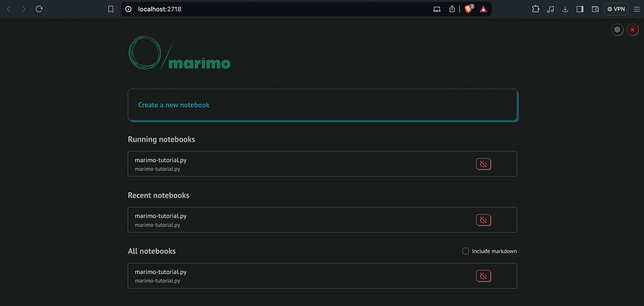Click the red shutdown server X button
Image resolution: width=644 pixels, height=306 pixels.
point(632,29)
